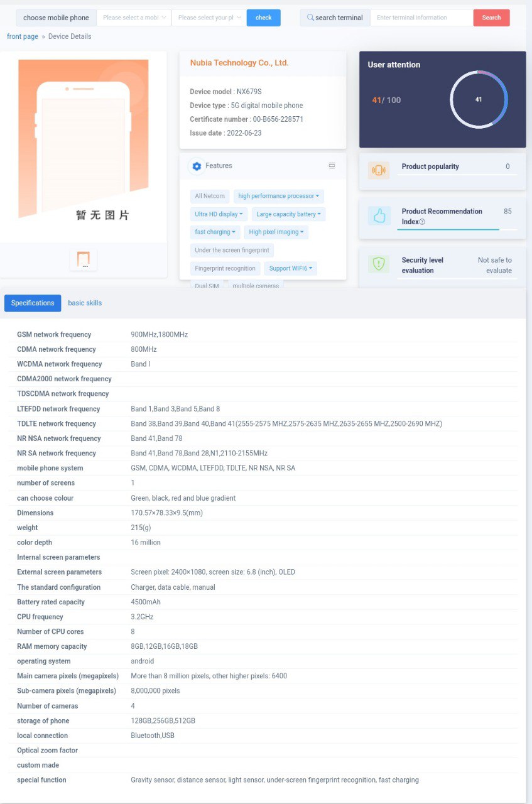The image size is (532, 804).
Task: Click the Under the screen fingerprint tag
Action: (232, 250)
